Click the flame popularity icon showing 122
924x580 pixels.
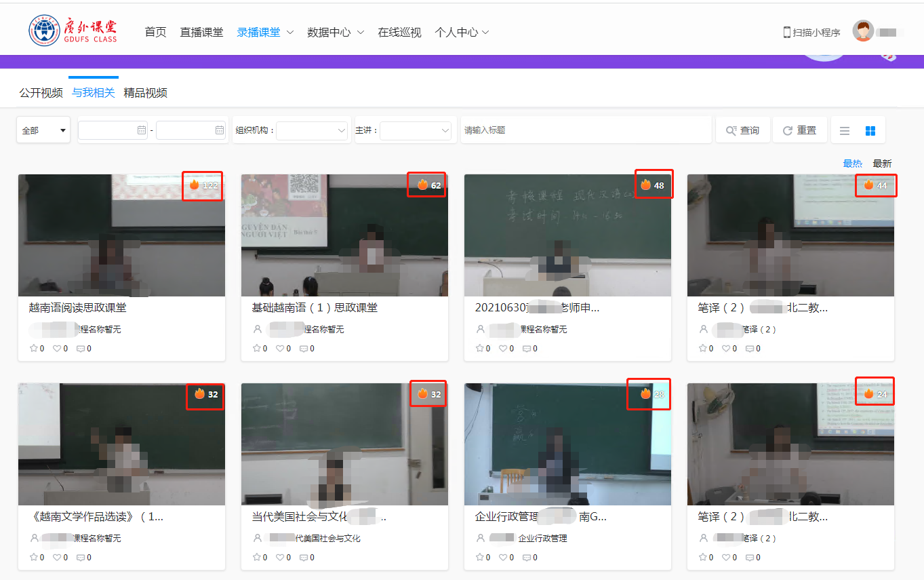pos(195,185)
